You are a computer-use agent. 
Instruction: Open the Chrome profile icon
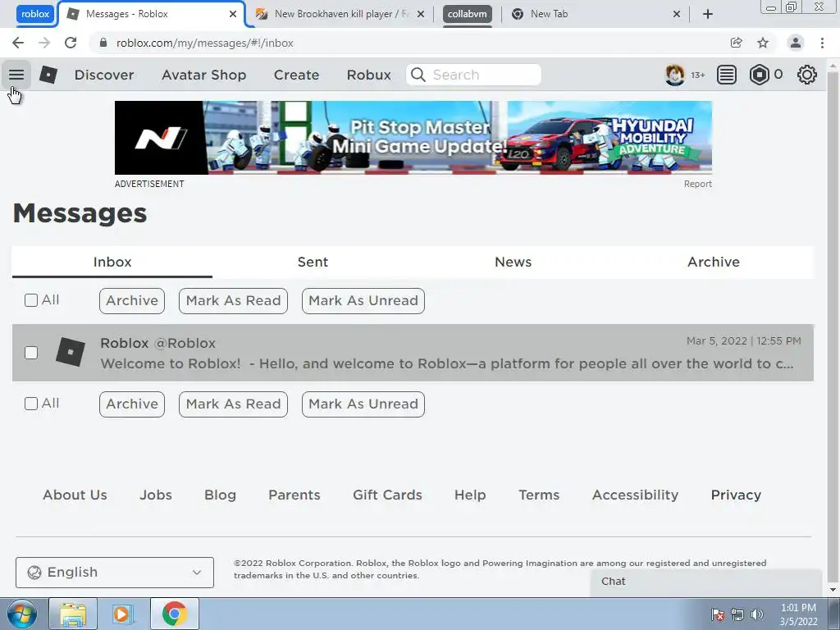[796, 43]
